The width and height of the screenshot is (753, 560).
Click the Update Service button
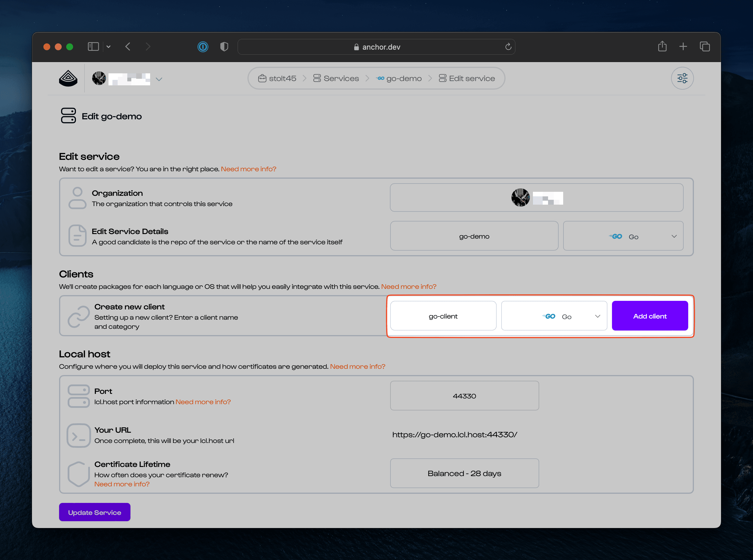94,512
